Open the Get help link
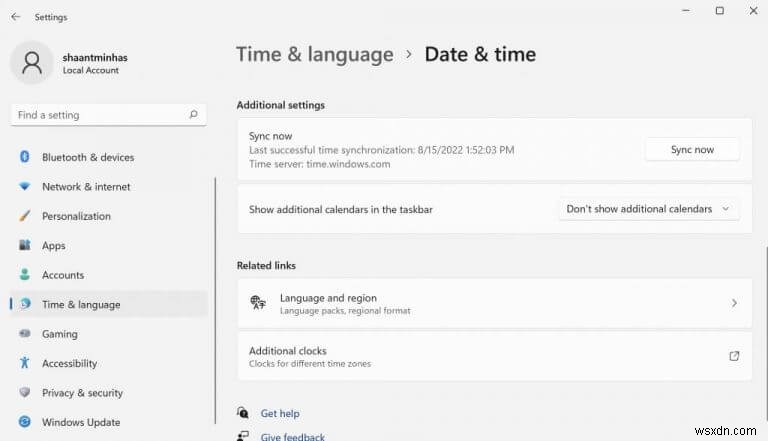This screenshot has height=441, width=768. click(x=280, y=413)
